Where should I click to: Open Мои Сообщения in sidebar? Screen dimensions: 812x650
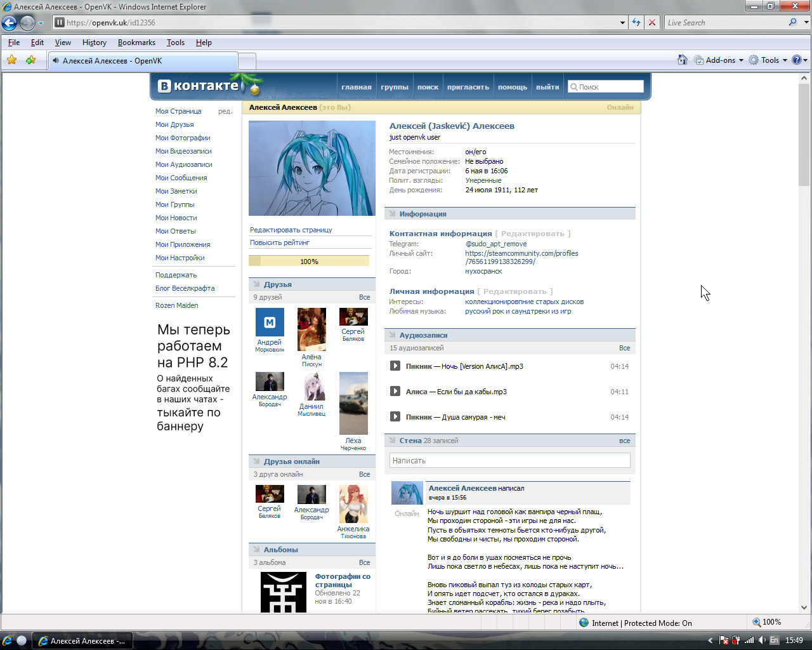tap(181, 178)
